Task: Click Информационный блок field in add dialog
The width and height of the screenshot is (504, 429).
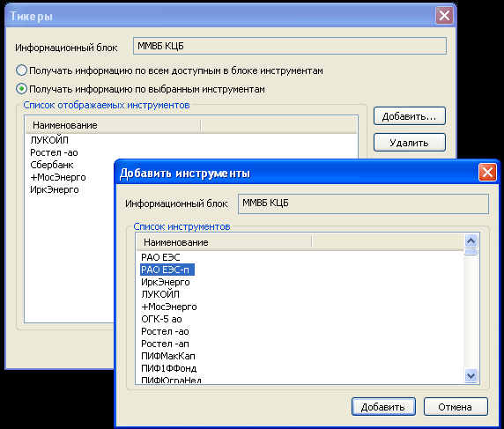Action: 363,203
